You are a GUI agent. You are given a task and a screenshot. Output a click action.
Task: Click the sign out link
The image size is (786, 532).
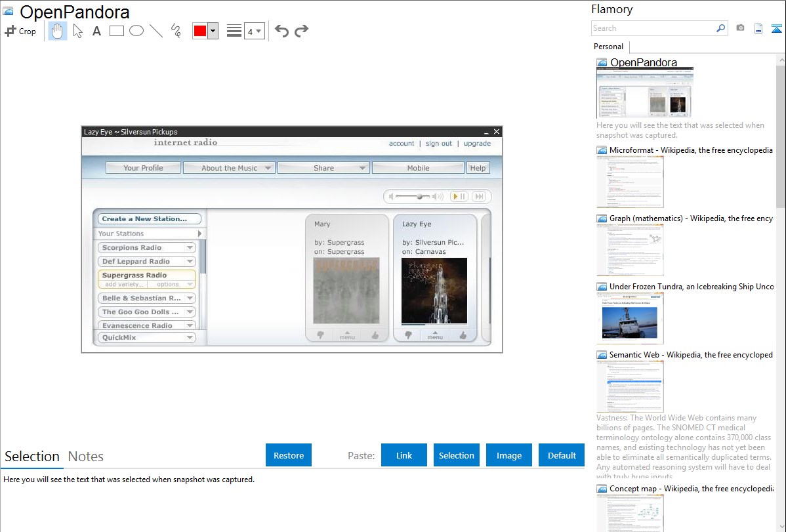click(x=439, y=144)
